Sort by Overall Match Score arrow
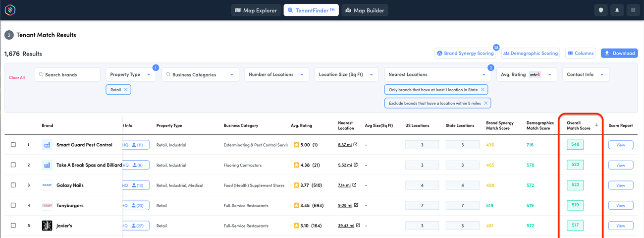Viewport: 644px width, 238px height. (x=596, y=125)
